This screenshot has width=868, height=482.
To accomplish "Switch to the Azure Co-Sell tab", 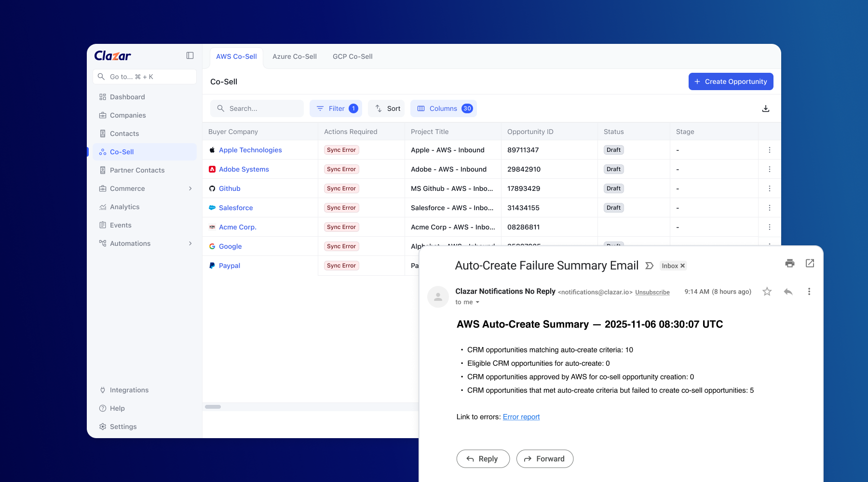I will [295, 56].
